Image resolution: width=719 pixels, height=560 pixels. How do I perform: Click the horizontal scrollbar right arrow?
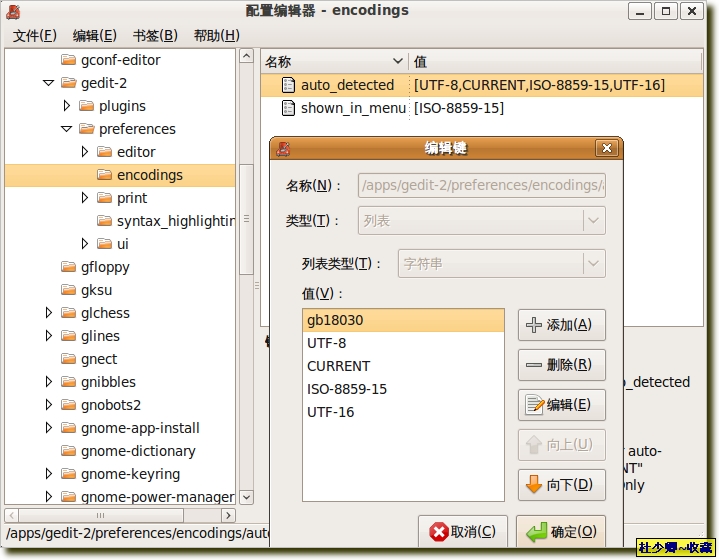point(228,516)
